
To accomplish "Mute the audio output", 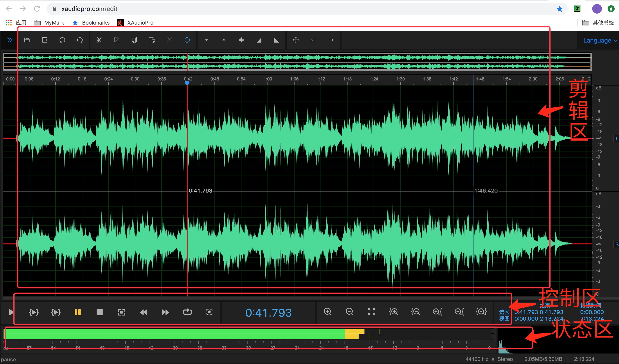I will [x=241, y=40].
